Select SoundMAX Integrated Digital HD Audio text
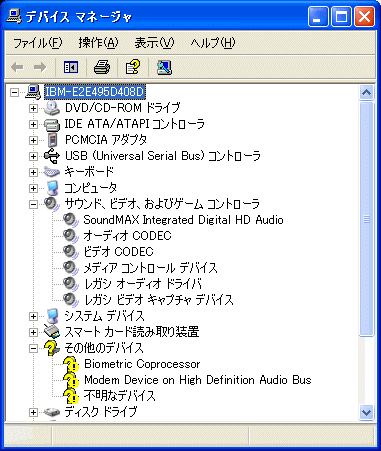381x451 pixels. click(x=183, y=220)
